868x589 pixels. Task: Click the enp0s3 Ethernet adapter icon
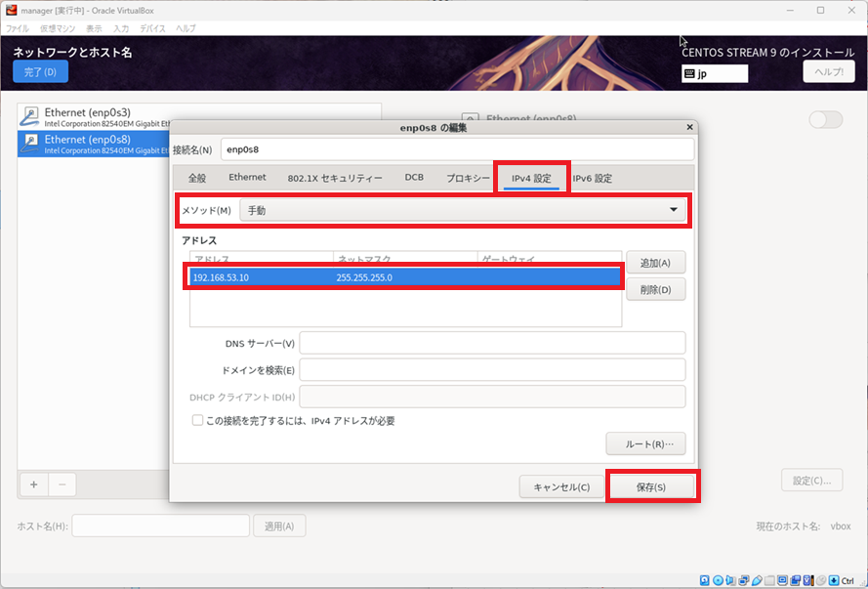tap(30, 117)
